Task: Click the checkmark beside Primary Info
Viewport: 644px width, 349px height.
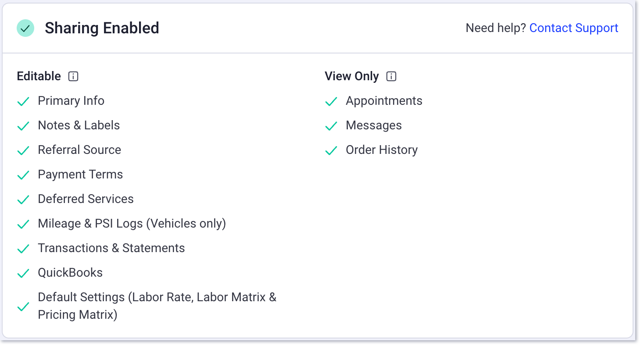Action: click(23, 101)
